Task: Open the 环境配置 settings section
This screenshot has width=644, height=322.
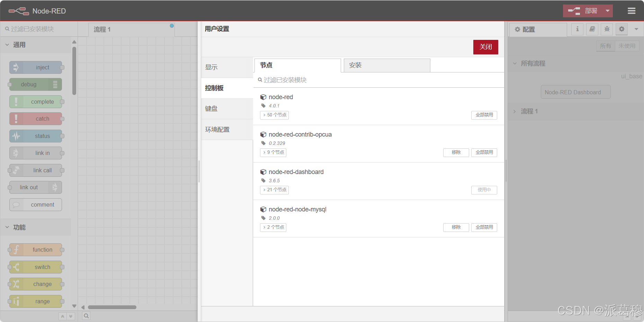Action: point(227,130)
